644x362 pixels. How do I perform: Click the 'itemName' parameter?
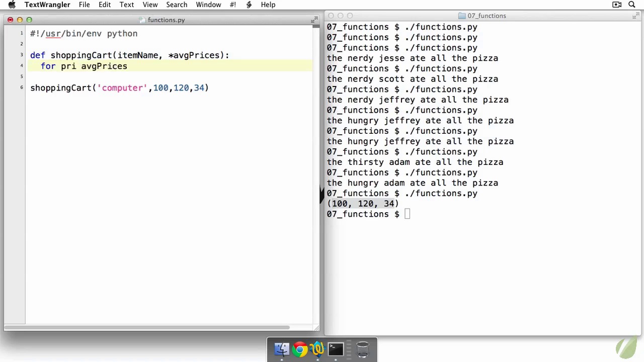(138, 55)
